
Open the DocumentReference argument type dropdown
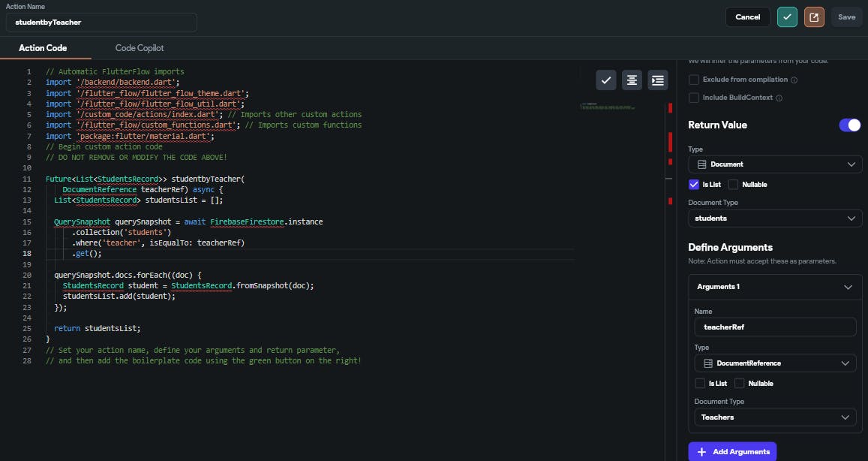point(775,363)
